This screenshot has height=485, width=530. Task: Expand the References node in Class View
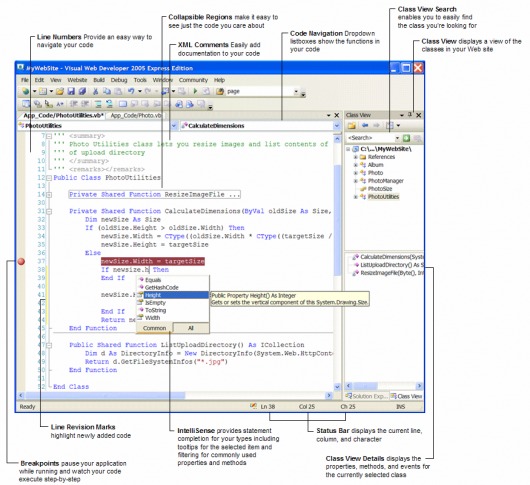[x=356, y=157]
